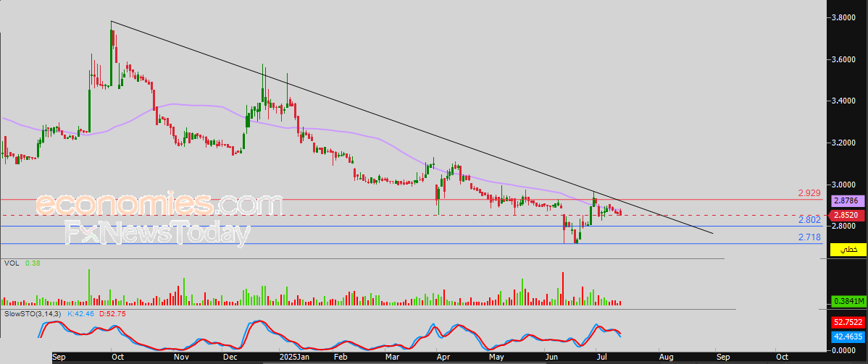Select the purple 2.8786 moving average tag

coord(848,202)
